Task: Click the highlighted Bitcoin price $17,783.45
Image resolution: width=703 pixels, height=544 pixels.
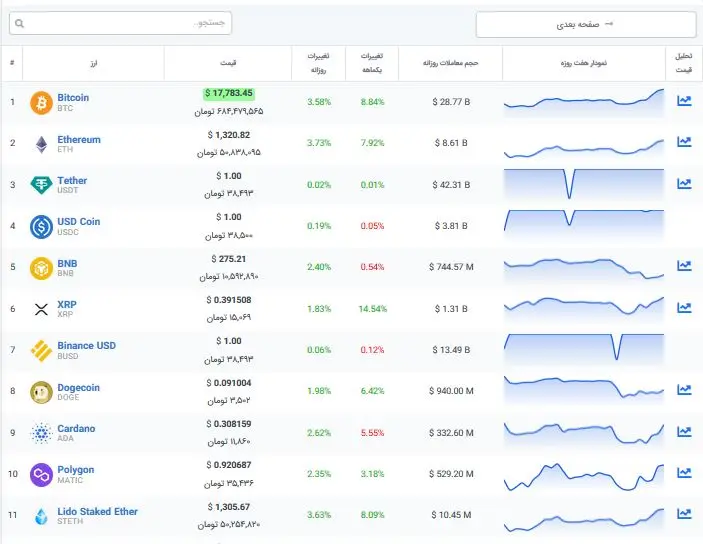Action: point(228,93)
